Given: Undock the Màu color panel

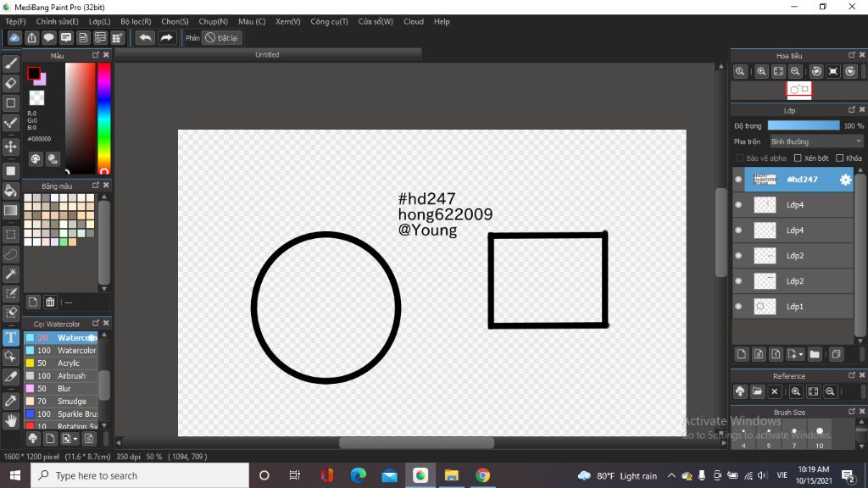Looking at the screenshot, I should point(96,55).
